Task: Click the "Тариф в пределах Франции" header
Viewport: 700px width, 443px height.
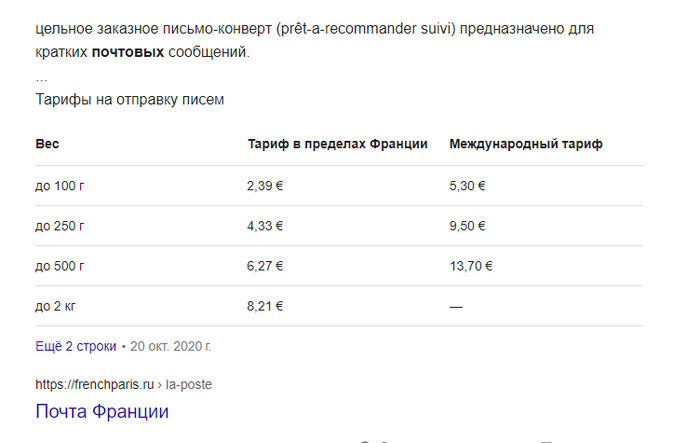Action: 337,145
